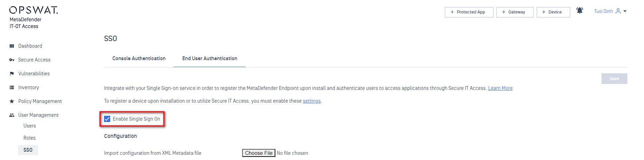Toggle the Enable Single Sign On checkbox

(107, 119)
